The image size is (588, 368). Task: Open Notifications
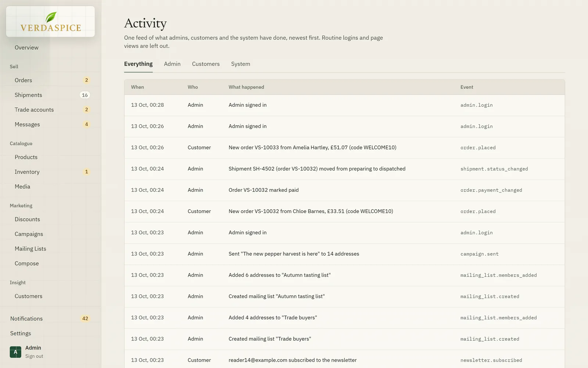tap(26, 319)
